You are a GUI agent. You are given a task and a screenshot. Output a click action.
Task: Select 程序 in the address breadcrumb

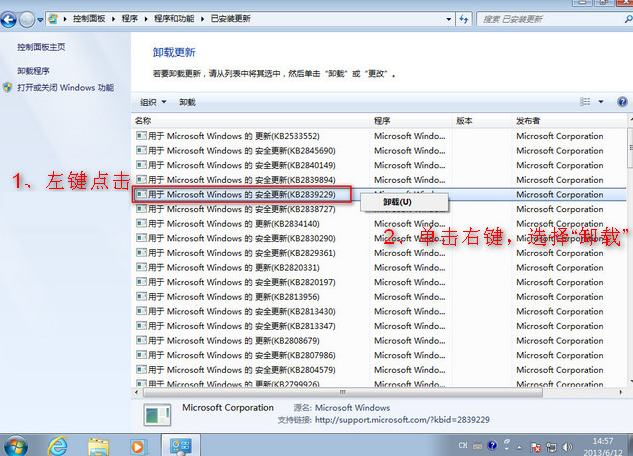(130, 19)
